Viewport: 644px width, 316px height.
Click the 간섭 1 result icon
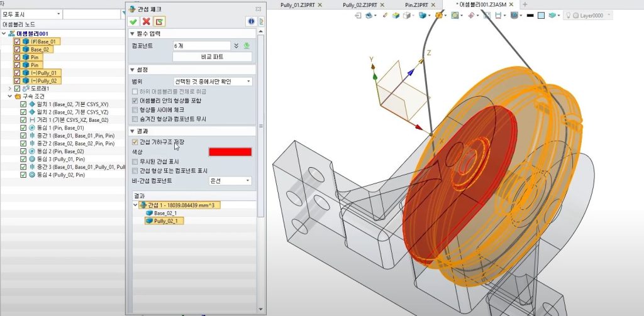pos(143,205)
